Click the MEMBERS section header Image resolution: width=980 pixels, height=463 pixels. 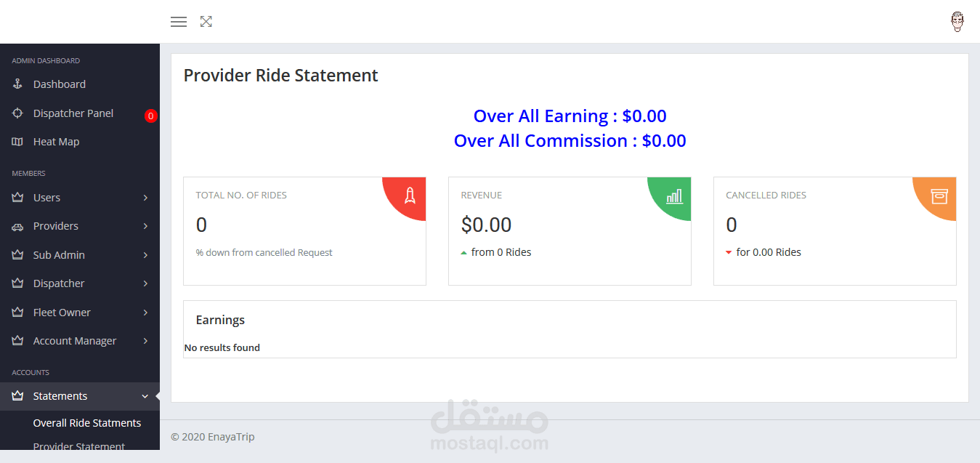pyautogui.click(x=28, y=173)
